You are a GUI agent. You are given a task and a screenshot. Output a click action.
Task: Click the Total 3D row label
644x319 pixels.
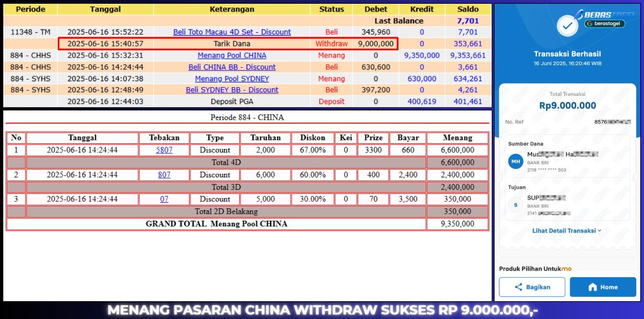(x=226, y=187)
